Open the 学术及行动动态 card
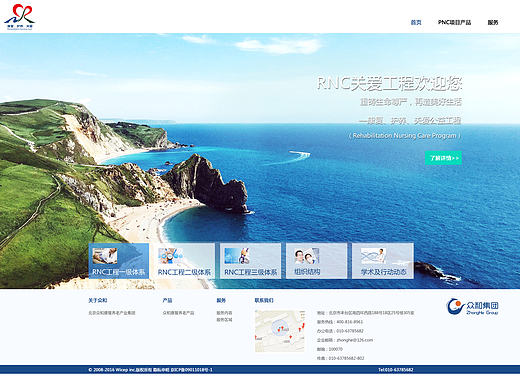Viewport: 520px width, 390px height. (383, 261)
